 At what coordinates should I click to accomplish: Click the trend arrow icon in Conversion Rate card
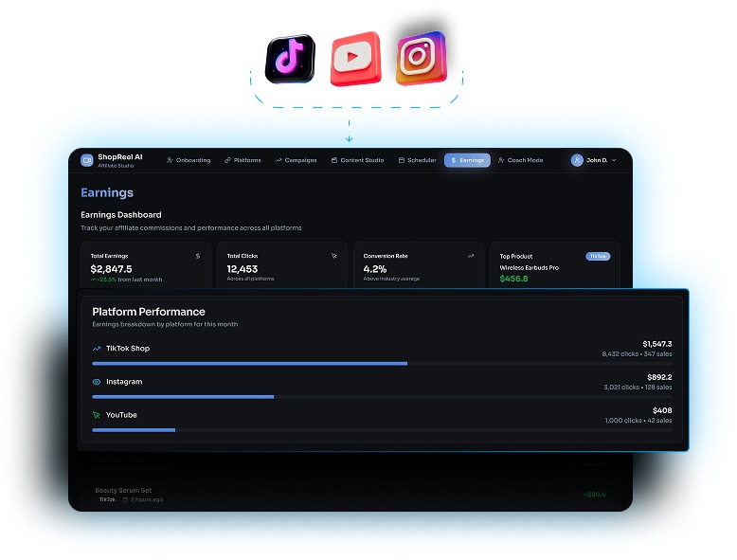pyautogui.click(x=471, y=256)
